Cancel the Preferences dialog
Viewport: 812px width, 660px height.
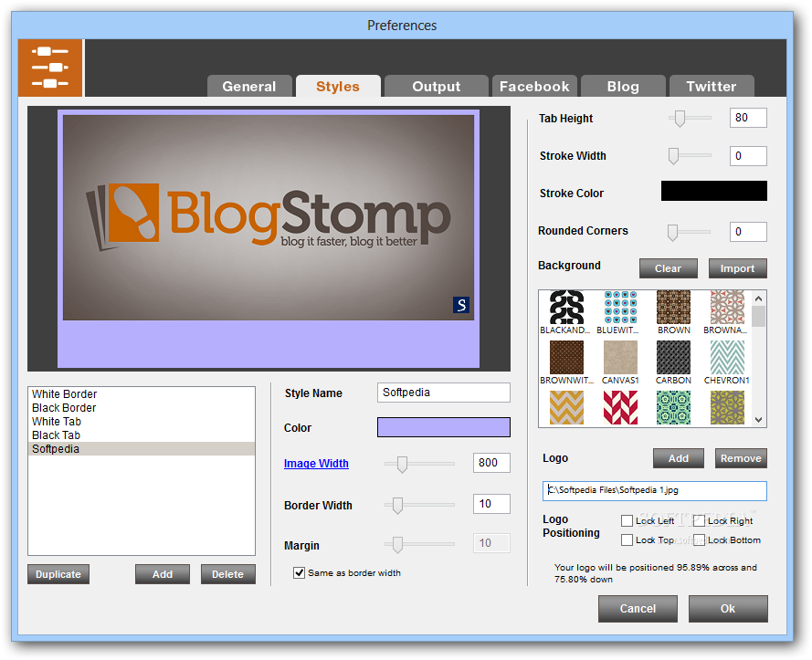(x=638, y=608)
